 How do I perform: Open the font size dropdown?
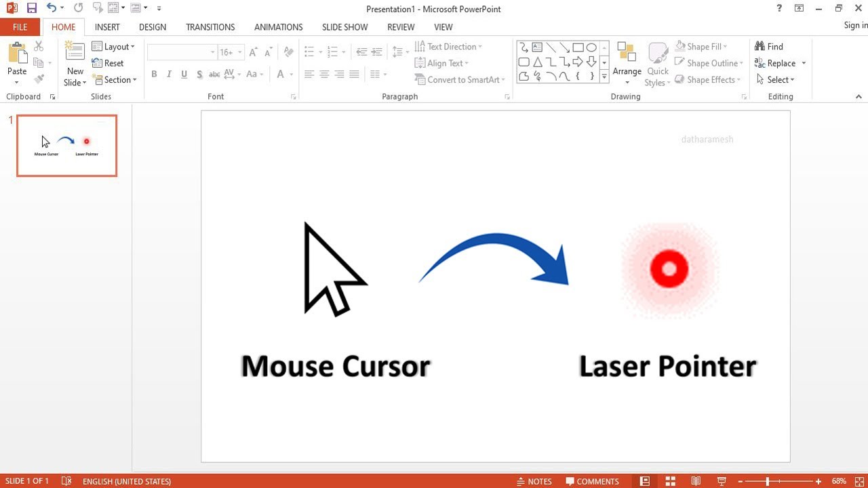point(240,52)
